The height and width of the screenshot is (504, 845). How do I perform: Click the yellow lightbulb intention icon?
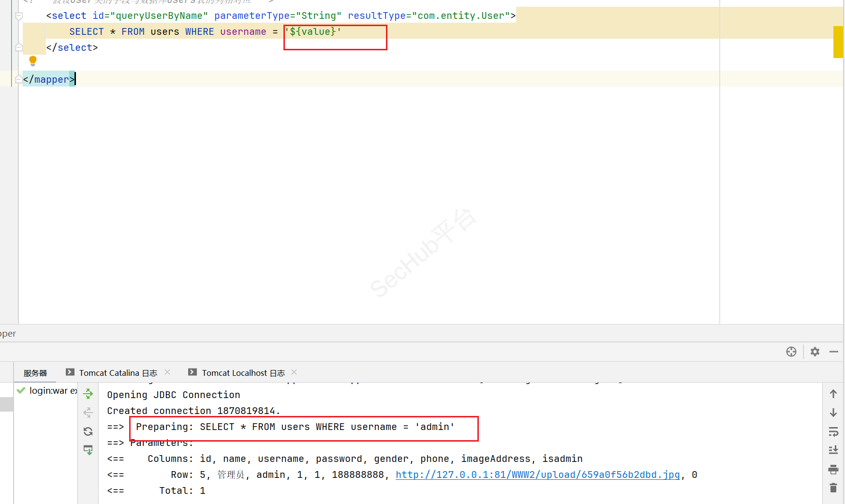click(33, 61)
